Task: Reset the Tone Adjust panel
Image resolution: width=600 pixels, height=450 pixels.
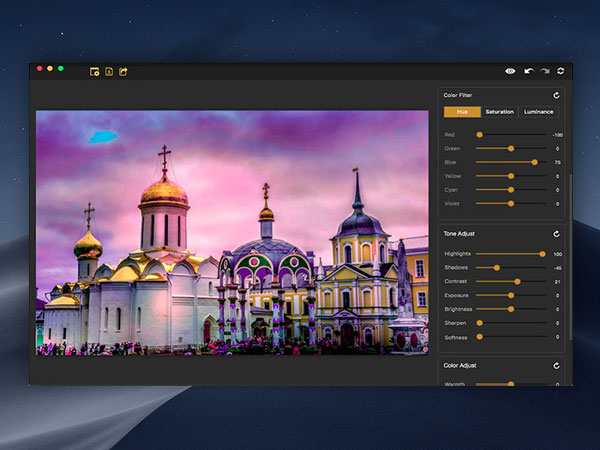Action: 556,234
